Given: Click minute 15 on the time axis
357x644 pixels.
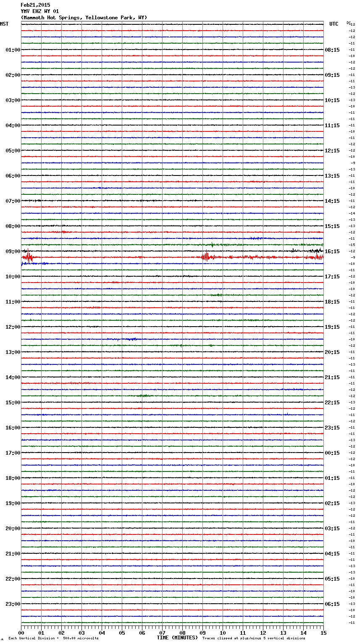Looking at the screenshot, I should (323, 633).
